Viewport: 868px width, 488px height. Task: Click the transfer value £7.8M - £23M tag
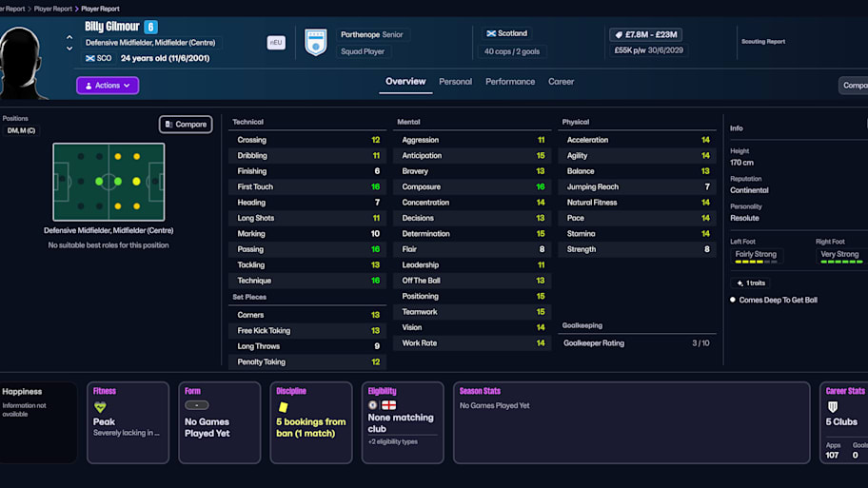(645, 34)
